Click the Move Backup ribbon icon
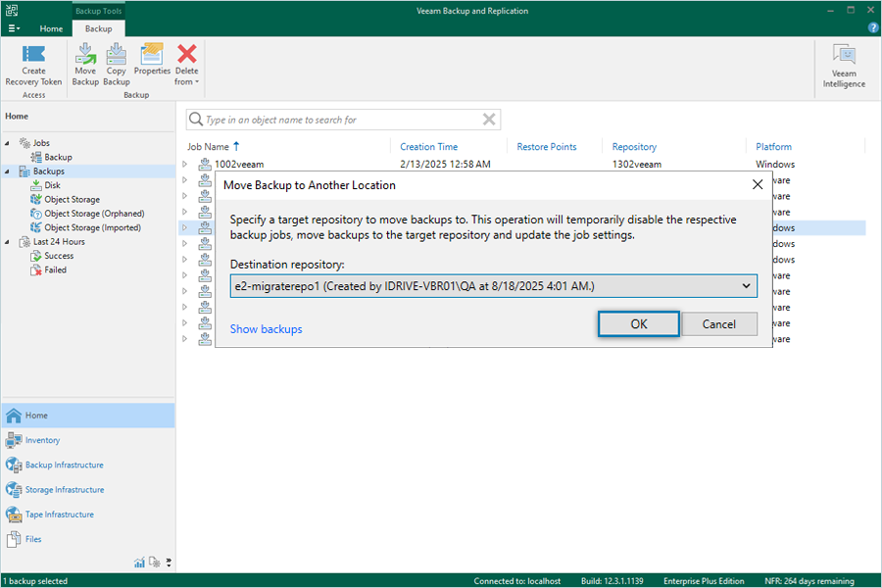 [x=85, y=54]
